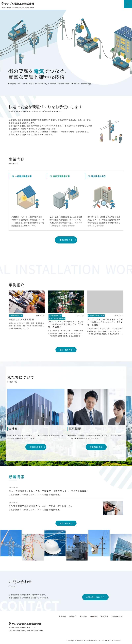Click the 高圧・変電電設工事 category tag

coord(57,319)
